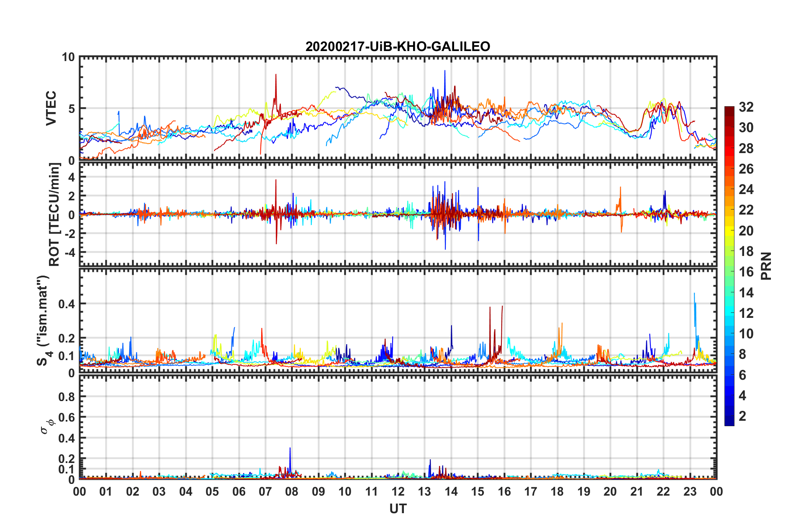Image resolution: width=796 pixels, height=532 pixels.
Task: Click ROT y-axis tick -4
Action: 71,253
